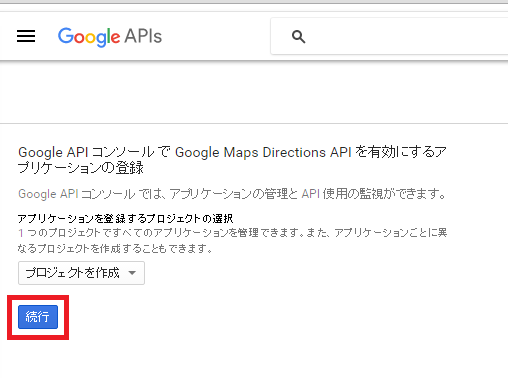508x378 pixels.
Task: Click the gray APIs text in logo
Action: coord(143,36)
